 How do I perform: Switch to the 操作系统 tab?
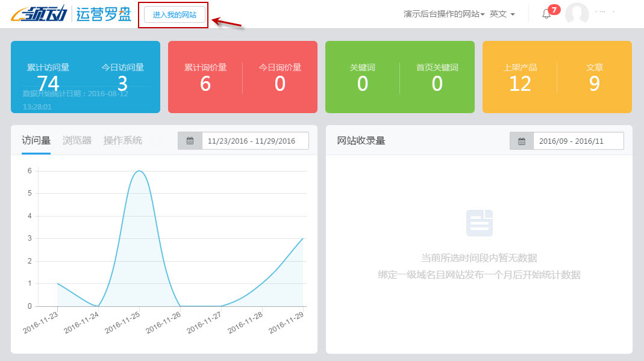pos(122,139)
